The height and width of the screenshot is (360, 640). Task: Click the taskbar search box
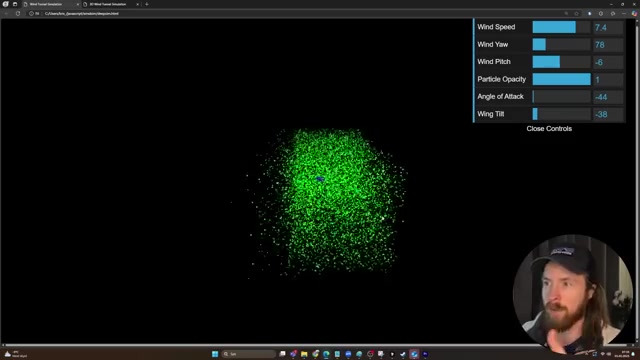tap(249, 354)
